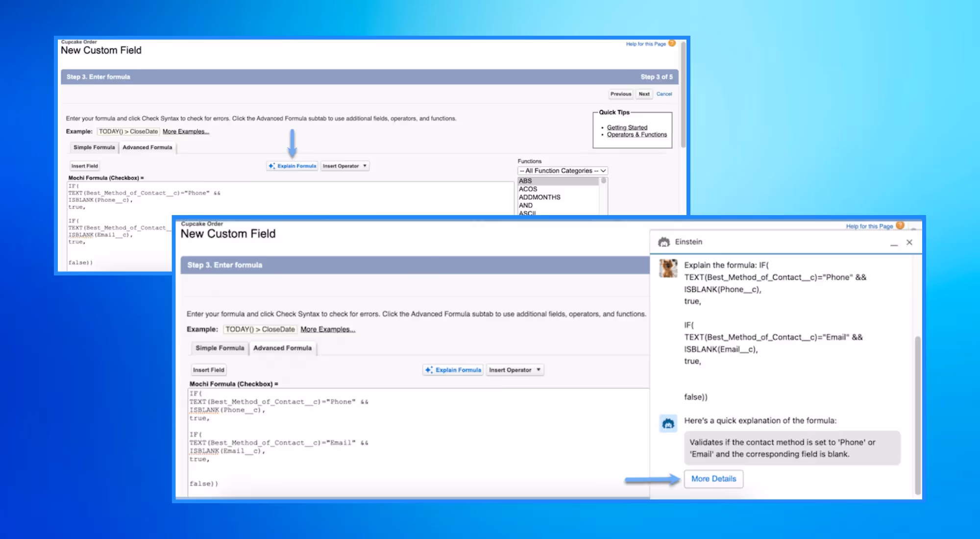980x539 pixels.
Task: Click the Cancel link in back window
Action: pyautogui.click(x=664, y=94)
